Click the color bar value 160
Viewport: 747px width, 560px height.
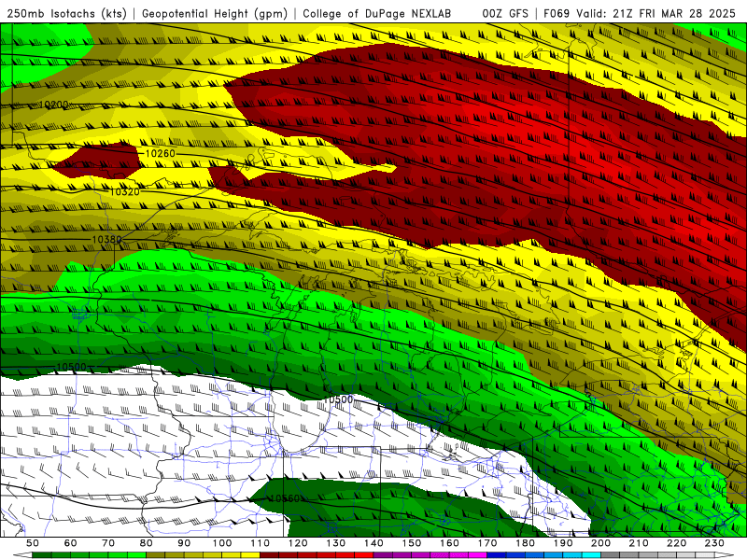tap(449, 543)
